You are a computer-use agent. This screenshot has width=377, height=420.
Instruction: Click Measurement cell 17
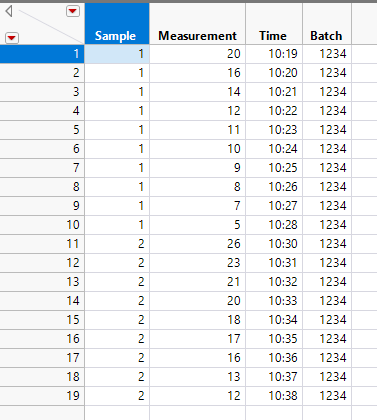coord(197,339)
